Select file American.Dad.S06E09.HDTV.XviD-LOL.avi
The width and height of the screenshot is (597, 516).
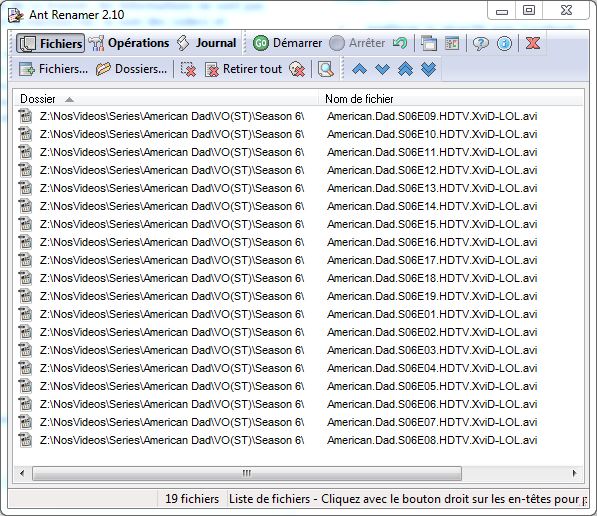[432, 116]
